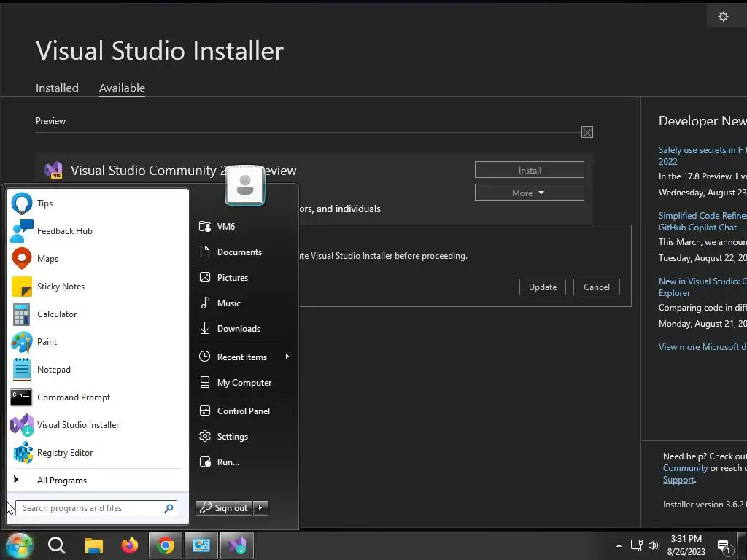This screenshot has width=747, height=560.
Task: View more Microsoft developer news
Action: pos(703,347)
